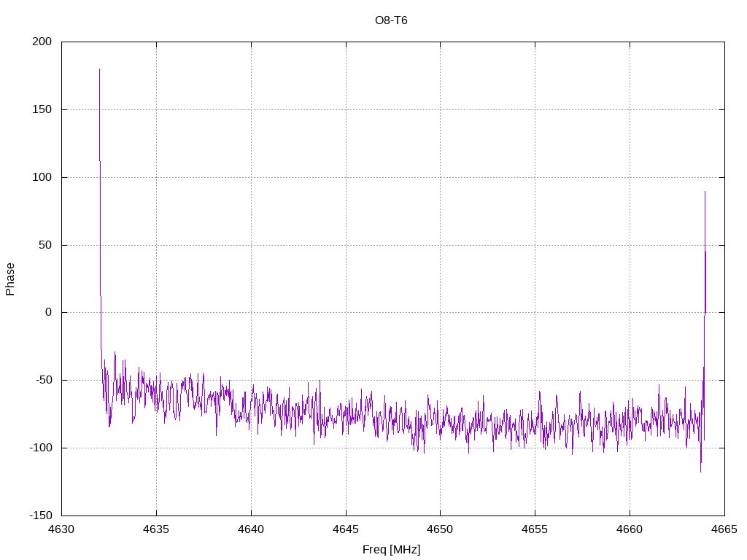Screen dimensions: 747x560
Task: Click the x-axis tick label 4640
Action: click(x=251, y=529)
